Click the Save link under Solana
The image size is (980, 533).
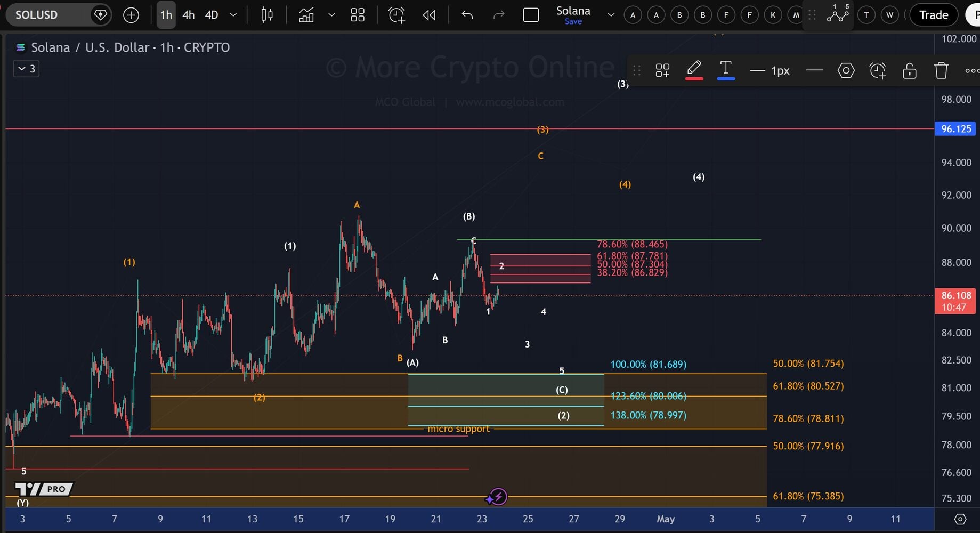pos(573,22)
